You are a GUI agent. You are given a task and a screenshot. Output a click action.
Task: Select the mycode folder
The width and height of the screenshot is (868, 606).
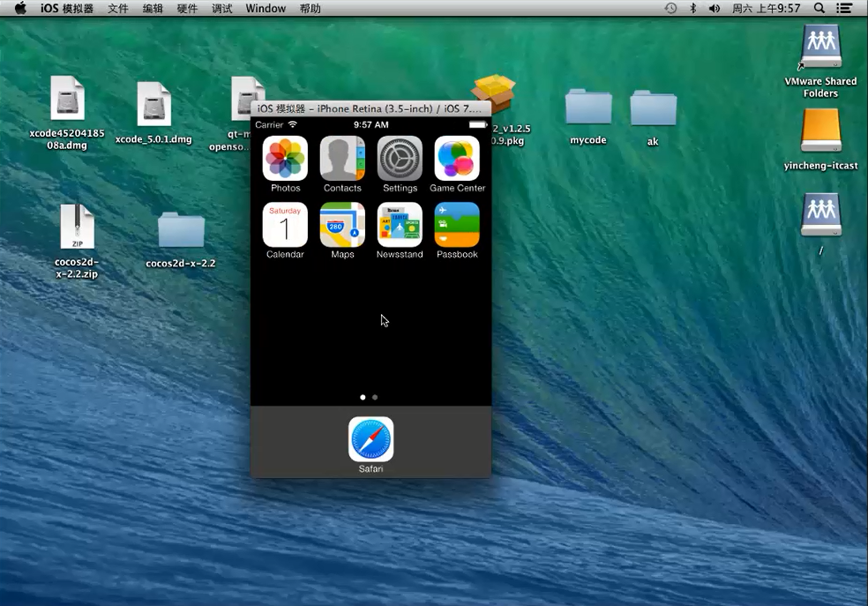pos(588,106)
